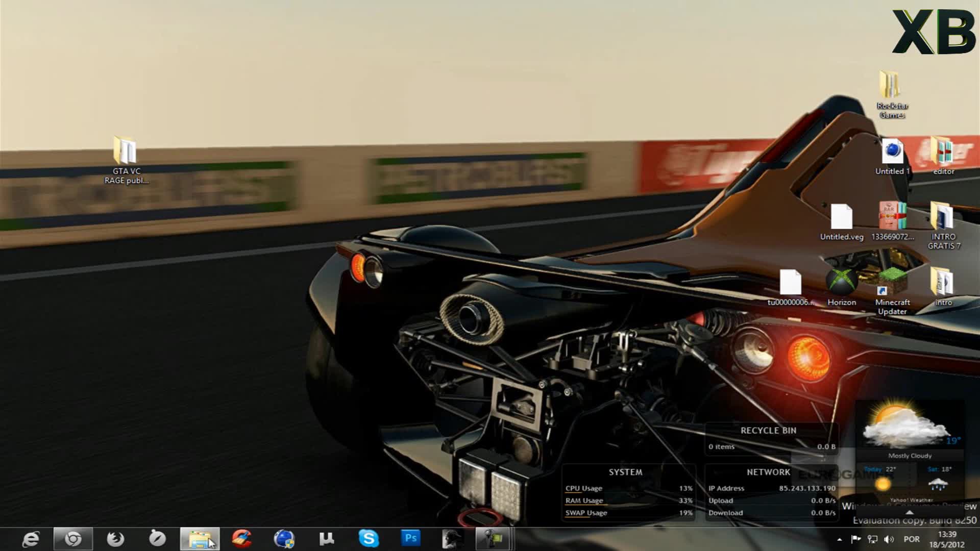The height and width of the screenshot is (551, 980).
Task: Launch CCleaner from the taskbar
Action: [x=241, y=539]
